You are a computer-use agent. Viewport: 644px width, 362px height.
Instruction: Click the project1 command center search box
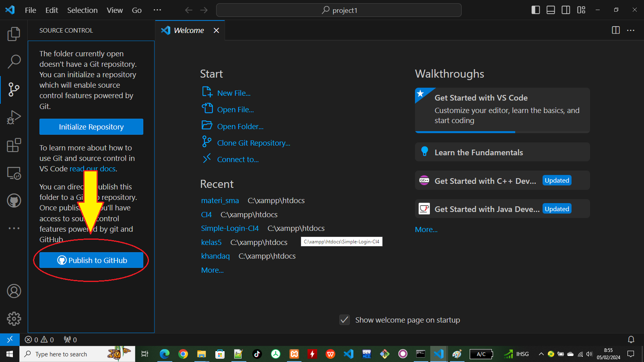click(x=339, y=10)
